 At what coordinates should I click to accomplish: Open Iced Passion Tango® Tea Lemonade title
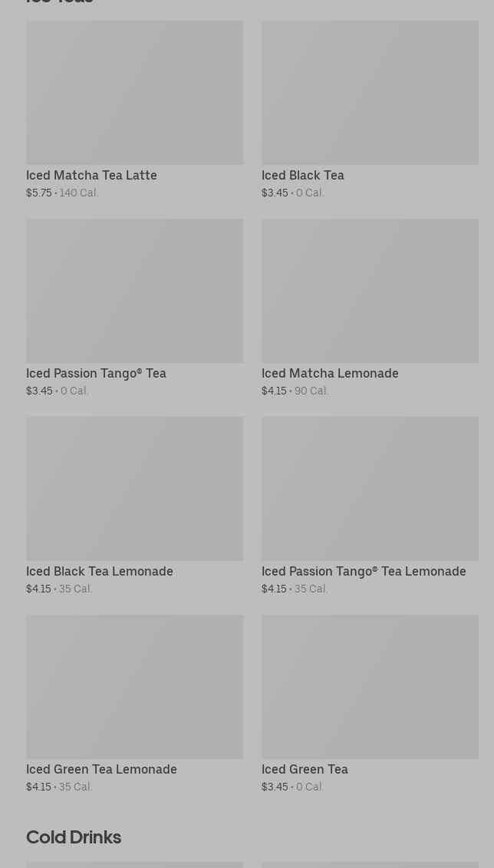point(364,571)
